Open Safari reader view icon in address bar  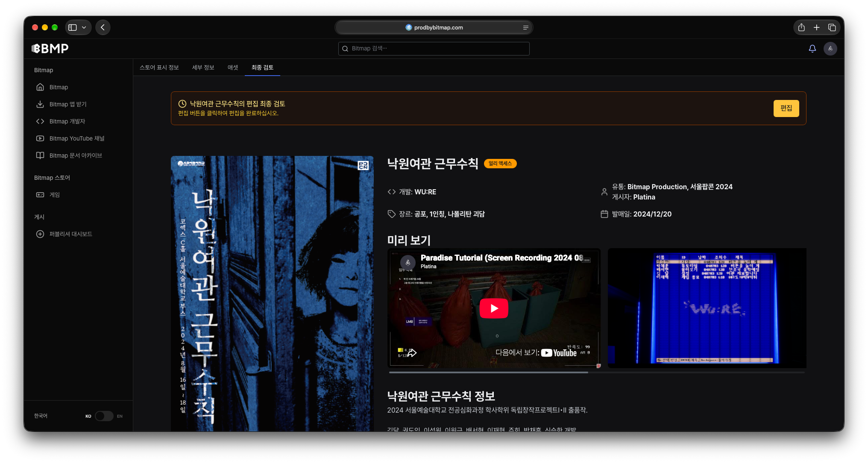pos(525,27)
